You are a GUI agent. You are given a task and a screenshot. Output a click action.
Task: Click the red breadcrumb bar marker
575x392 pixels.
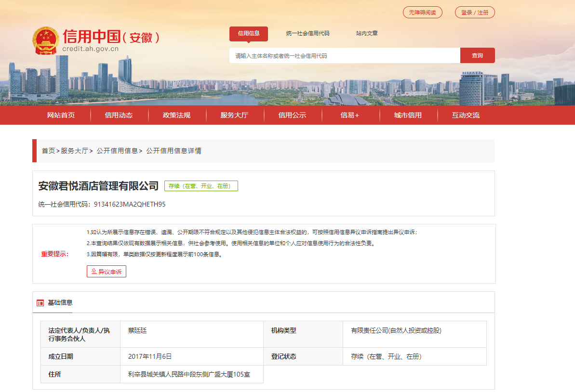(x=33, y=151)
